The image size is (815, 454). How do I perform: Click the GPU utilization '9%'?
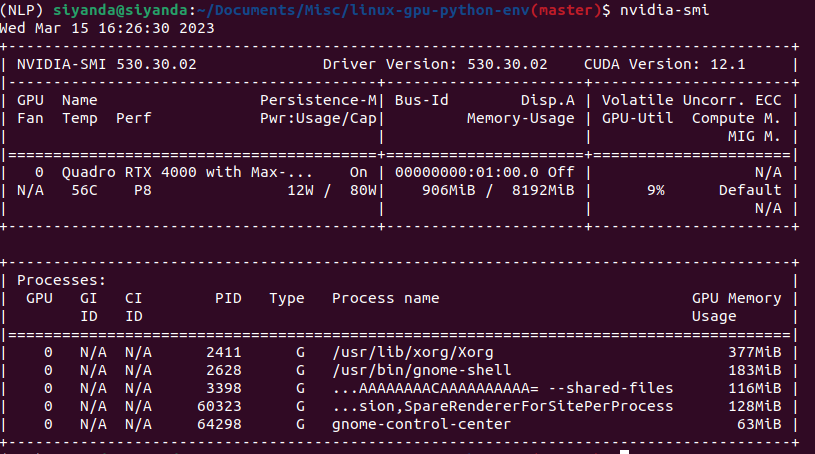coord(656,190)
